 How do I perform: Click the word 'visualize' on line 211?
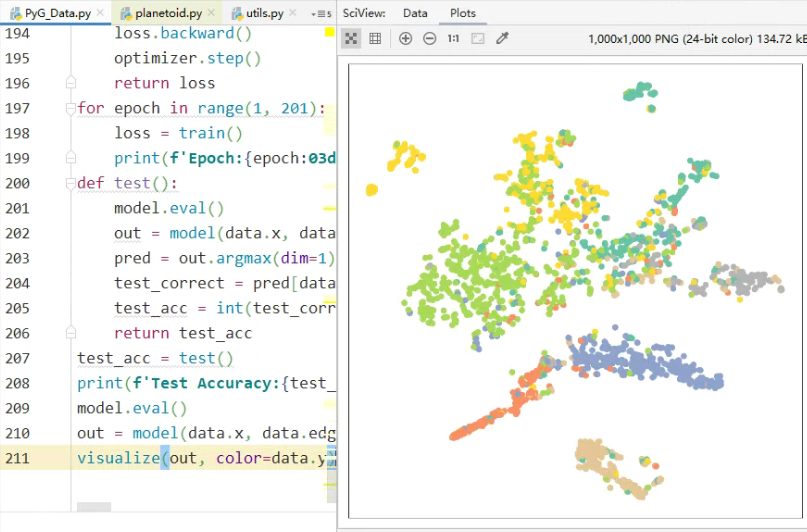[118, 458]
